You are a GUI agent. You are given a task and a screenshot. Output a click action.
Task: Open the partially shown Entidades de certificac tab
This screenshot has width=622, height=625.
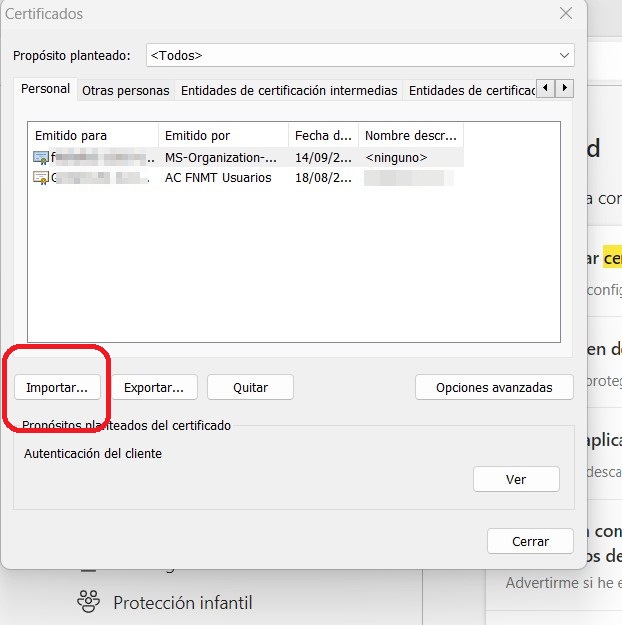coord(472,91)
